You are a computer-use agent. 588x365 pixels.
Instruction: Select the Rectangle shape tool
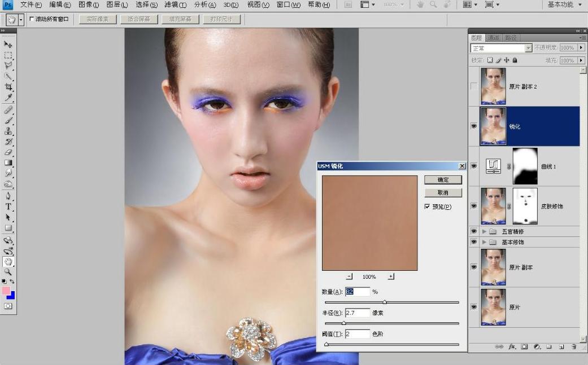coord(8,228)
